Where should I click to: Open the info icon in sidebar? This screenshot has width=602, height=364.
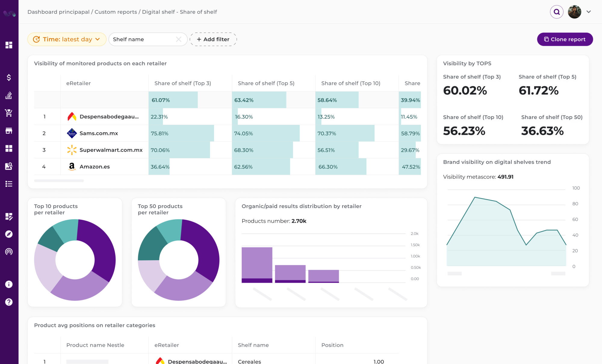pos(9,284)
